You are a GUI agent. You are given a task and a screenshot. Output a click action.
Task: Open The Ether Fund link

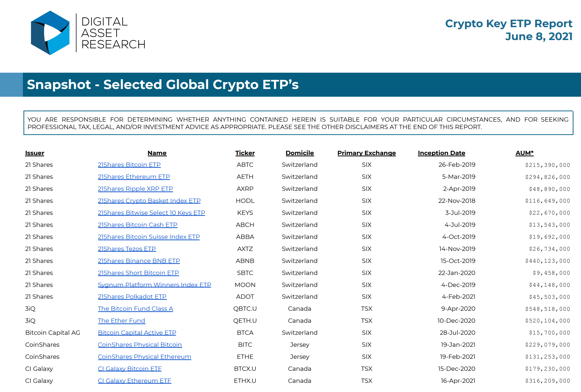click(x=121, y=321)
